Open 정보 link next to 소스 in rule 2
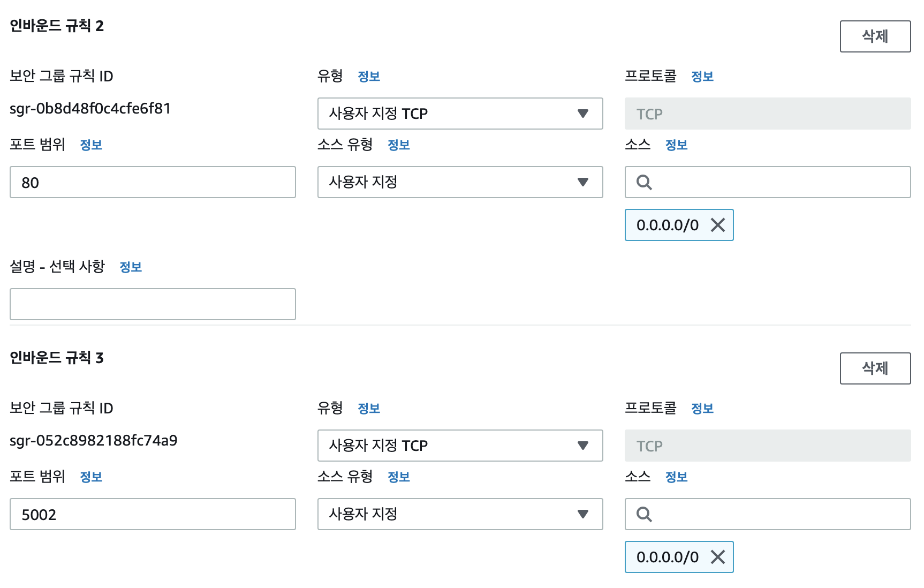Screen dimensions: 924x588 pos(676,145)
